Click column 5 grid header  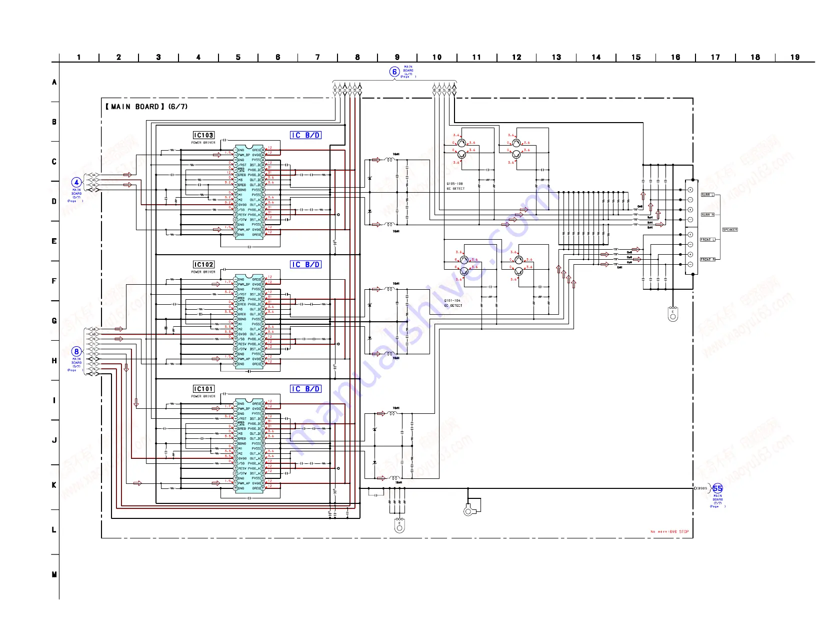tap(238, 58)
